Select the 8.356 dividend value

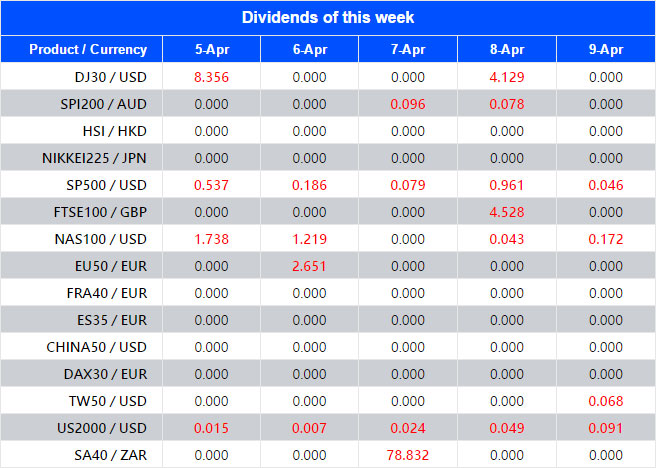pos(210,76)
